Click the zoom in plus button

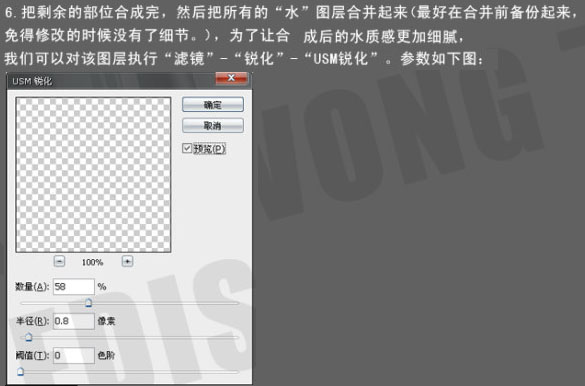127,261
